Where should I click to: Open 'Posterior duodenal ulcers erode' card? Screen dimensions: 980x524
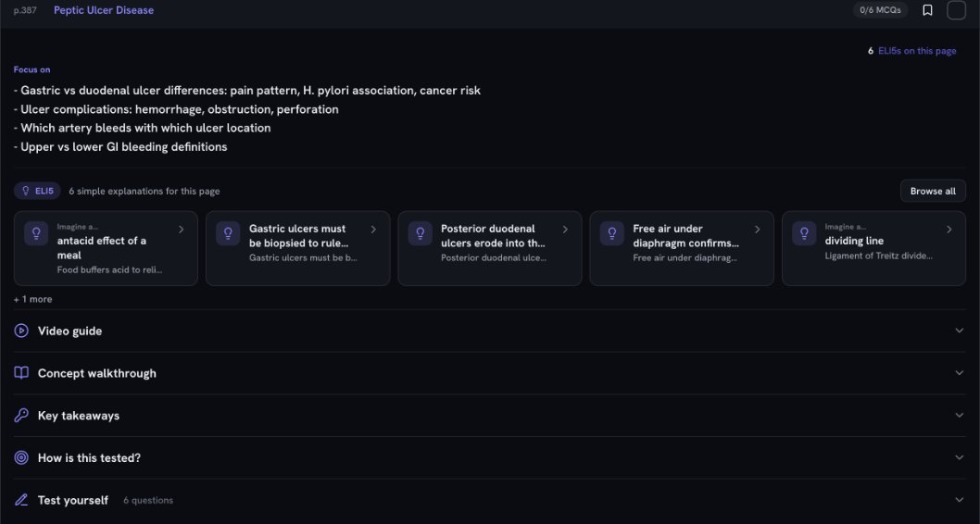[x=489, y=248]
